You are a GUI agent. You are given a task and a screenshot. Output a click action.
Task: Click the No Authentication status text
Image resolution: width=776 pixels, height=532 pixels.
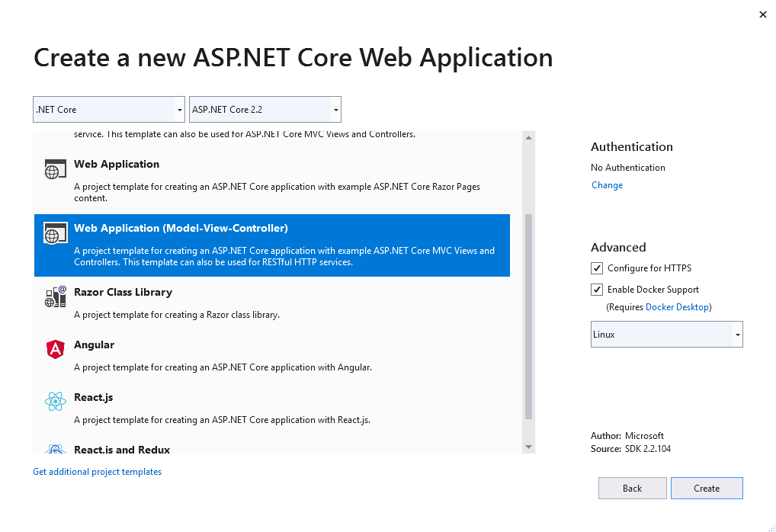pyautogui.click(x=628, y=168)
